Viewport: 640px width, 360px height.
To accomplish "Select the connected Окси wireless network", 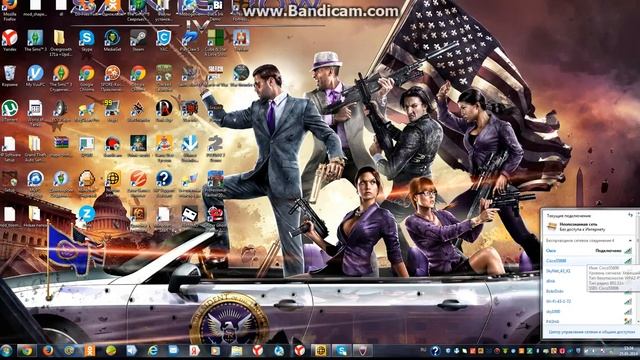I will (x=589, y=251).
